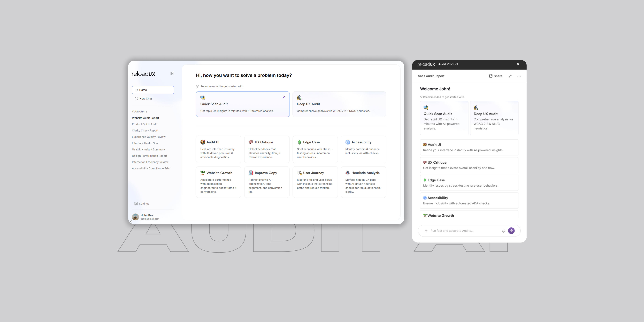
Task: Click the microphone icon in the audit input
Action: [503, 231]
